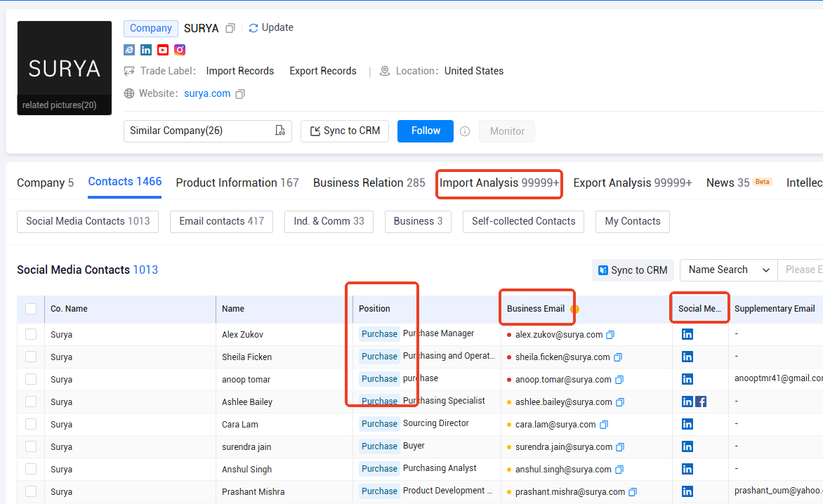
Task: Check the row for Prashant Mishra
Action: 31,491
